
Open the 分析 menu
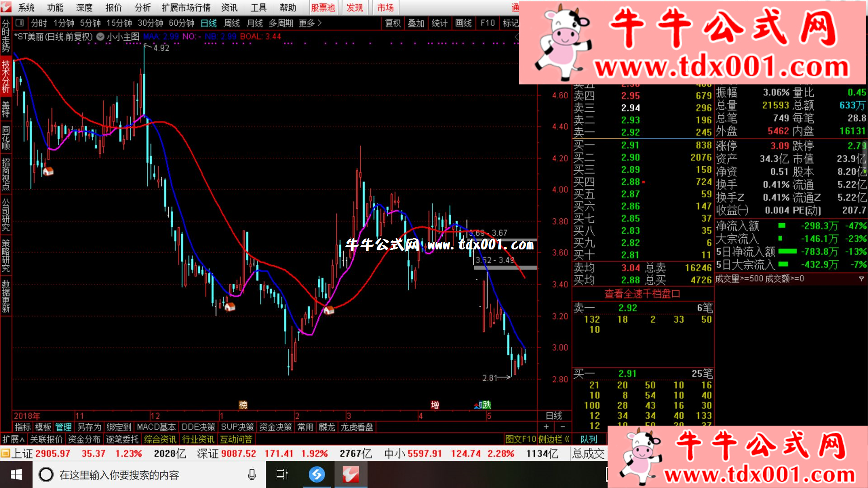click(x=142, y=8)
